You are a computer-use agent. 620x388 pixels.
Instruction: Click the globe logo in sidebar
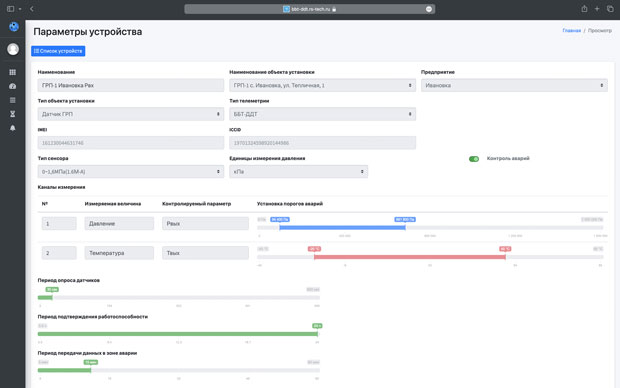click(13, 26)
